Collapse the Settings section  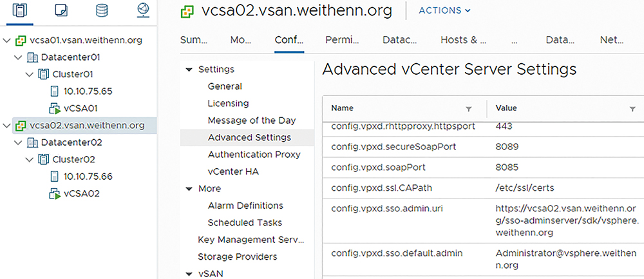189,70
